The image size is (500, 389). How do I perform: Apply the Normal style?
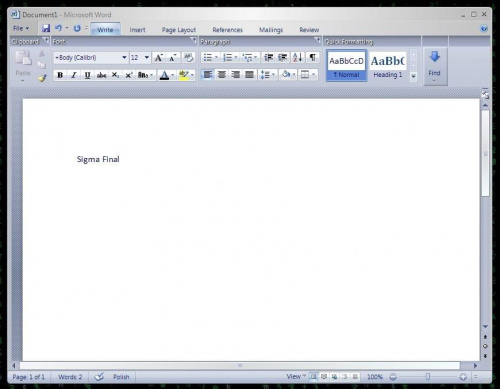tap(347, 65)
